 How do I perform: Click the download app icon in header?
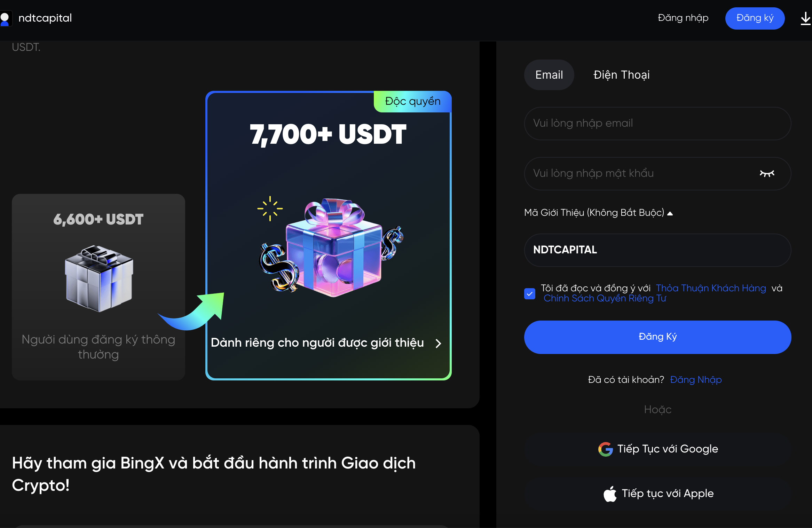[805, 18]
